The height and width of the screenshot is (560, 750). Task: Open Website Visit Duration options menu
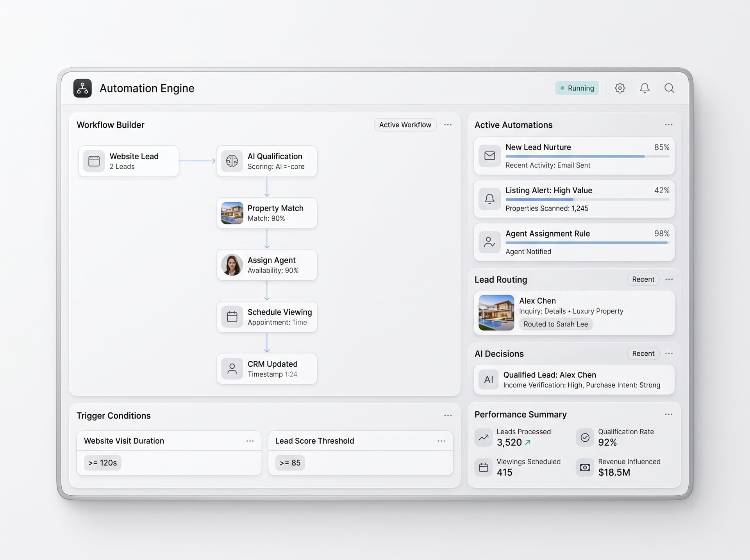point(250,441)
